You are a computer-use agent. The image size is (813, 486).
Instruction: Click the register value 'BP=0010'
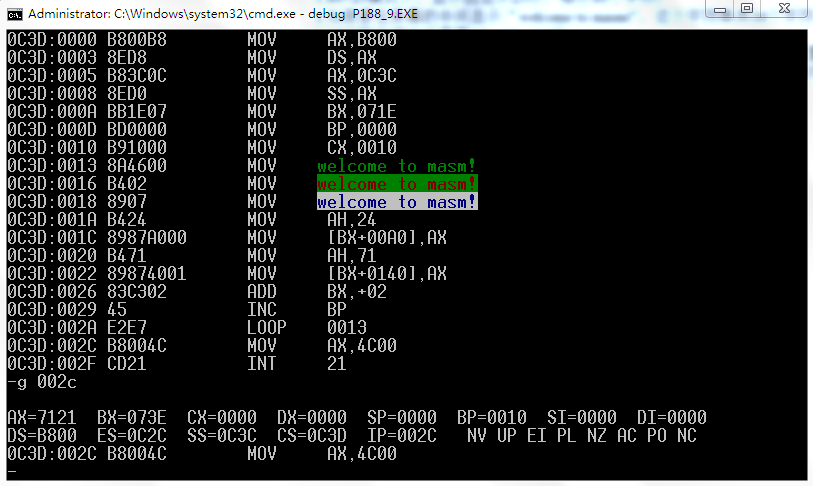click(x=492, y=418)
